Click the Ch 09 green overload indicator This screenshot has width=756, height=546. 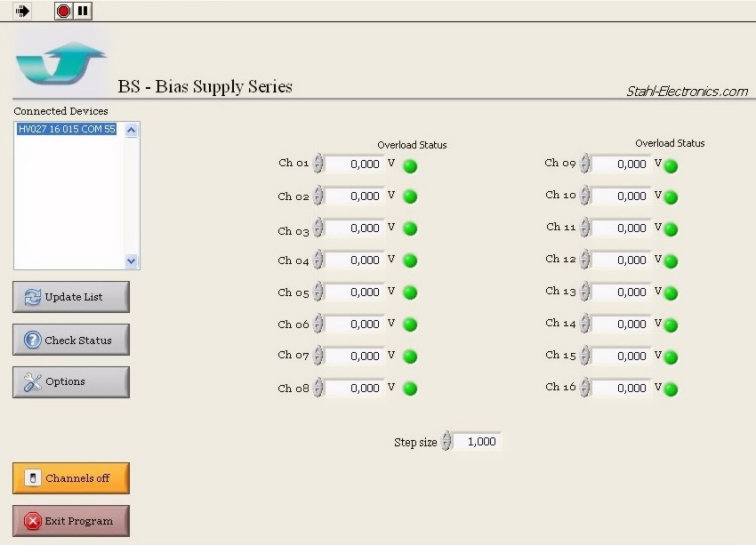click(671, 165)
